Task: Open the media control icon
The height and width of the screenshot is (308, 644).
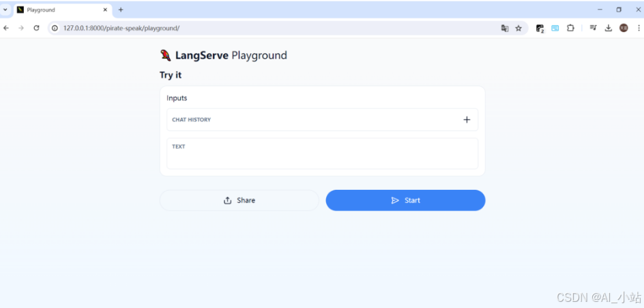Action: (593, 28)
